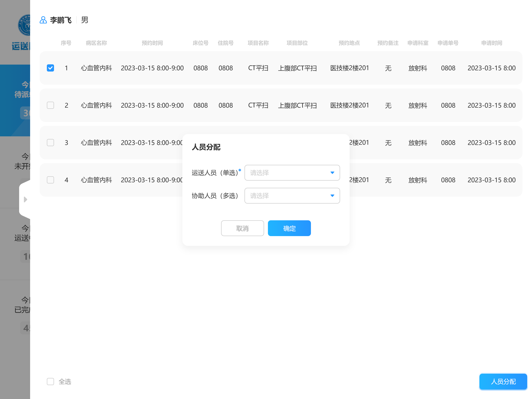Click the arrow of 协助人员 select

coord(332,196)
